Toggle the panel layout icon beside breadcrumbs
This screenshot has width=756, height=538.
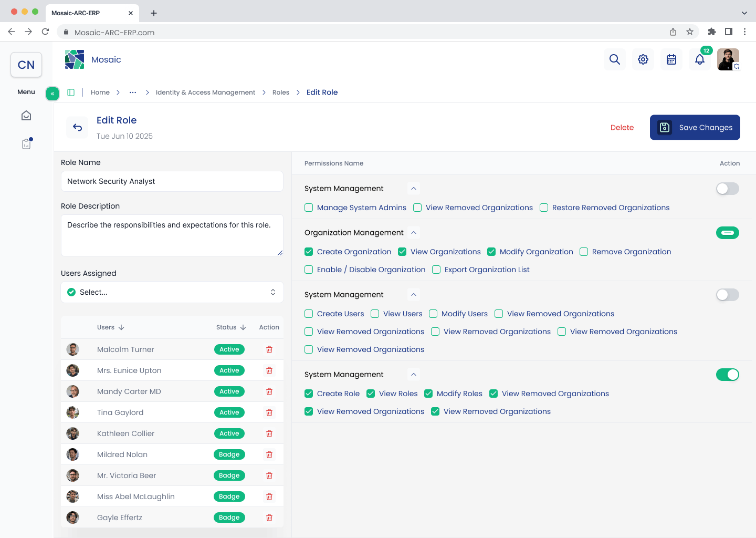coord(71,92)
